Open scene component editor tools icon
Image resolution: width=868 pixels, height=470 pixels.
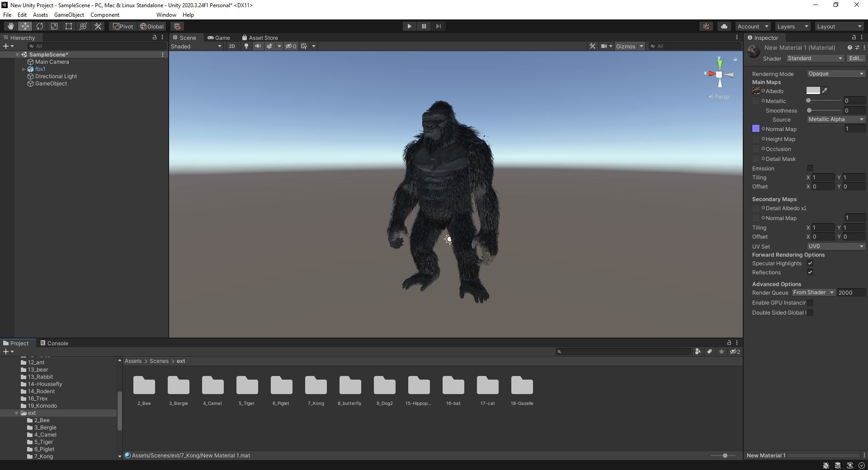coord(592,46)
